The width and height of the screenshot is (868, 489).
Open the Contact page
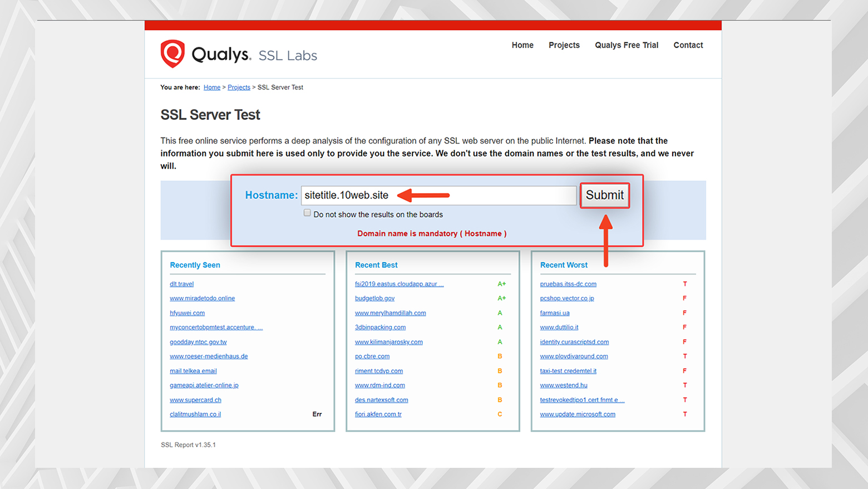pos(688,45)
